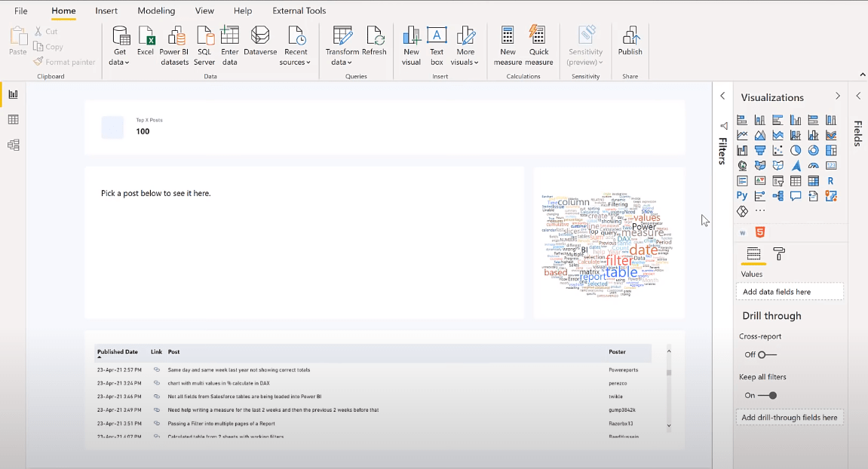This screenshot has height=469, width=868.
Task: Select the Stacked column chart visual
Action: 760,120
